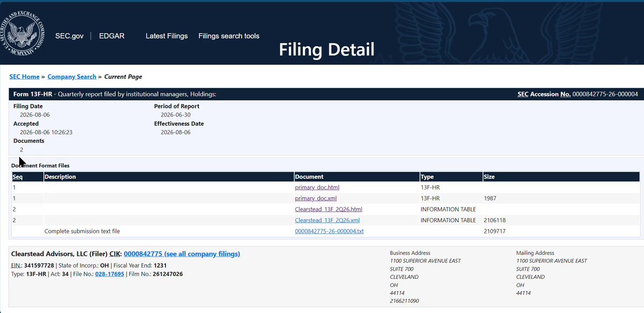Image resolution: width=644 pixels, height=313 pixels.
Task: Select size value 1987
Action: [x=490, y=199]
